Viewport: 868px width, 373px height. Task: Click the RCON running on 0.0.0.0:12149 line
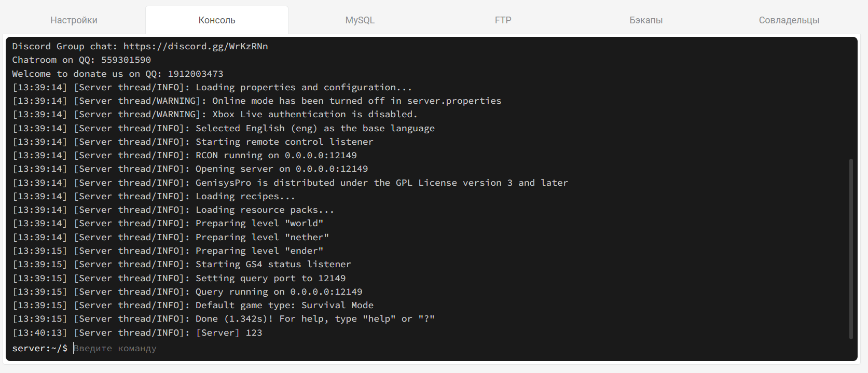click(x=185, y=155)
